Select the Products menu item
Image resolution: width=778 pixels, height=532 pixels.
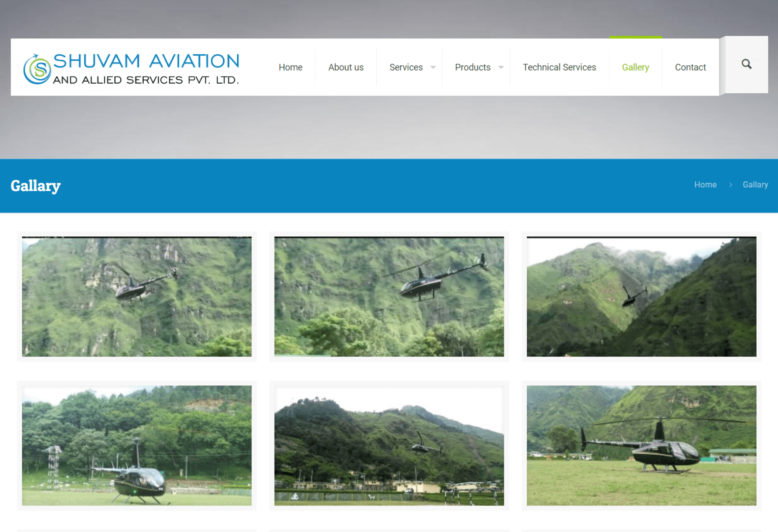click(x=473, y=67)
